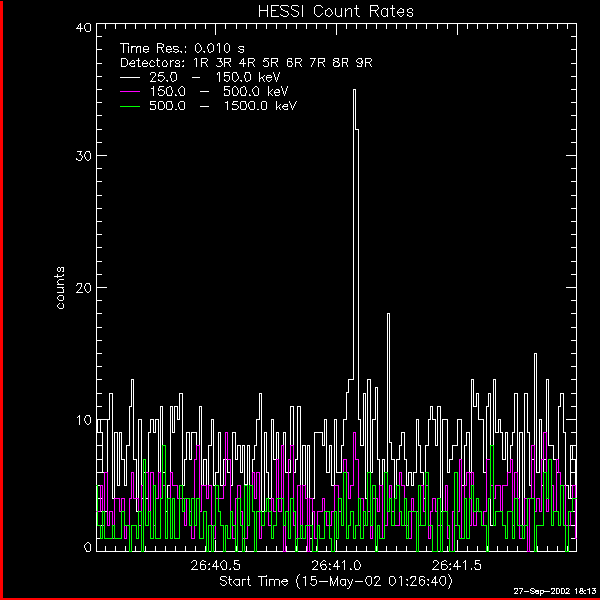
Task: Click the magenta legend line sample
Action: click(130, 91)
